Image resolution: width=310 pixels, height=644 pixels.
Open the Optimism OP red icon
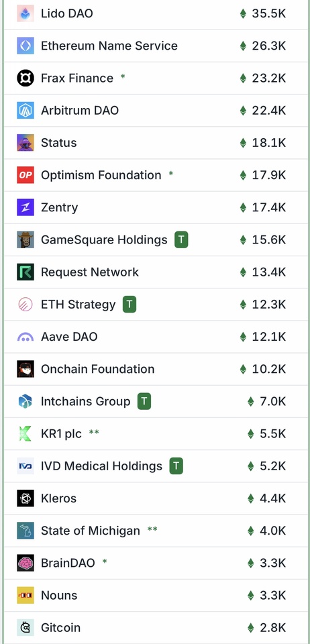[x=25, y=175]
